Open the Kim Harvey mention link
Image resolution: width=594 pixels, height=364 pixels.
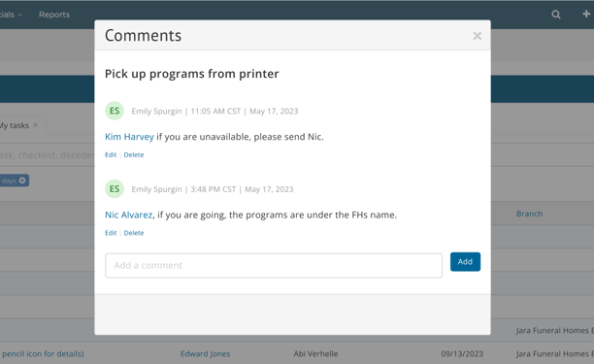(x=129, y=136)
